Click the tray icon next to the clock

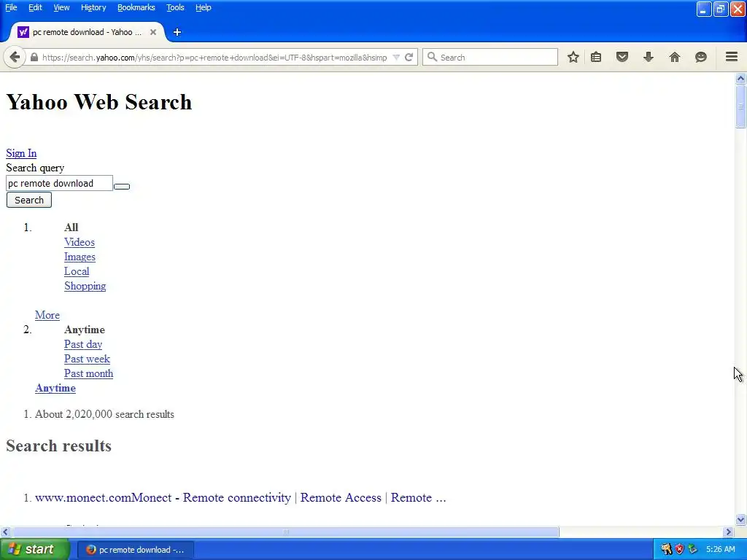[x=693, y=550]
